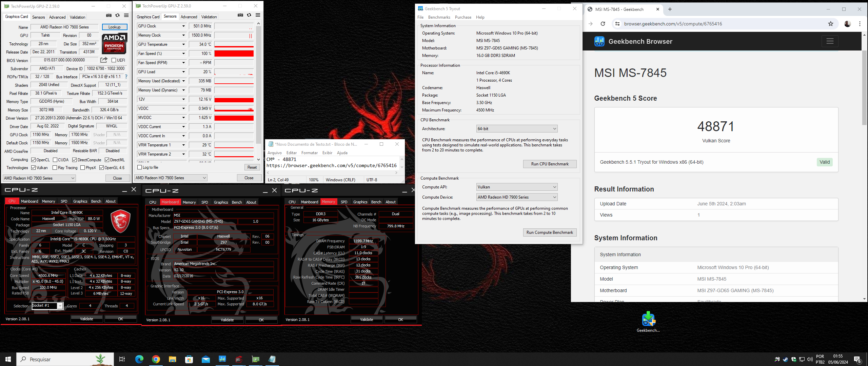Click Validate in the CPU-Z Mainboard window
Image resolution: width=868 pixels, height=366 pixels.
pyautogui.click(x=227, y=320)
